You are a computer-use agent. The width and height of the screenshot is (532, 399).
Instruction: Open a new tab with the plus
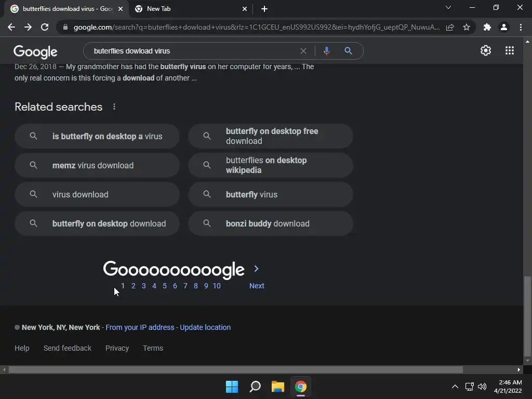[264, 9]
